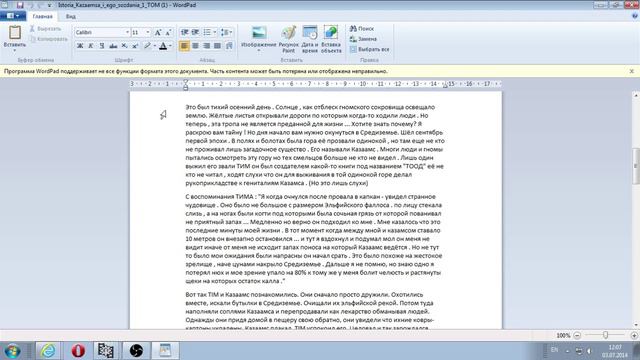Click the OBS icon in taskbar
The image size is (640, 360).
136,351
